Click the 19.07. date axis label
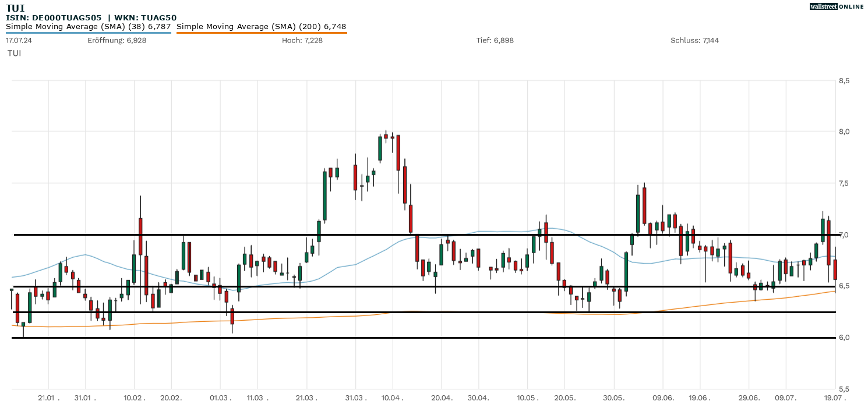This screenshot has width=868, height=401. click(834, 398)
